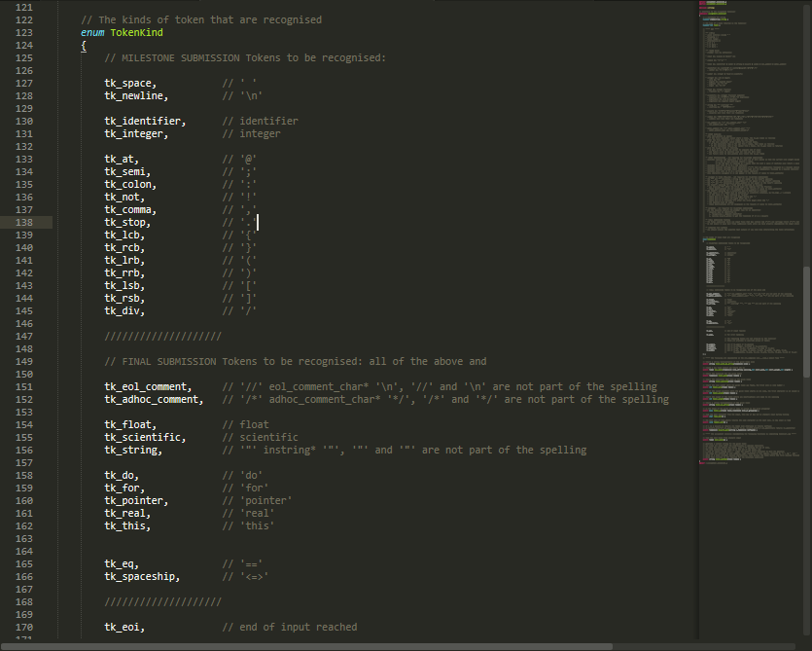Click line number 138 in the gutter
This screenshot has width=812, height=651.
pos(24,223)
